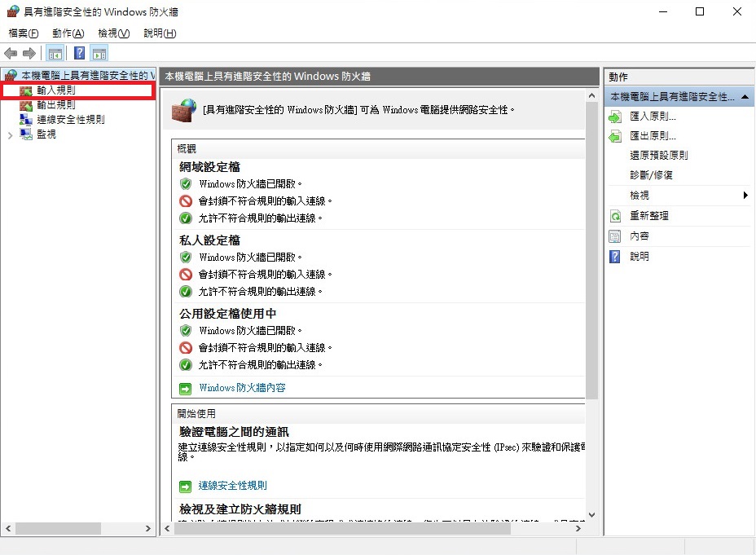Expand the 監視 tree node arrow
756x555 pixels.
coord(10,135)
